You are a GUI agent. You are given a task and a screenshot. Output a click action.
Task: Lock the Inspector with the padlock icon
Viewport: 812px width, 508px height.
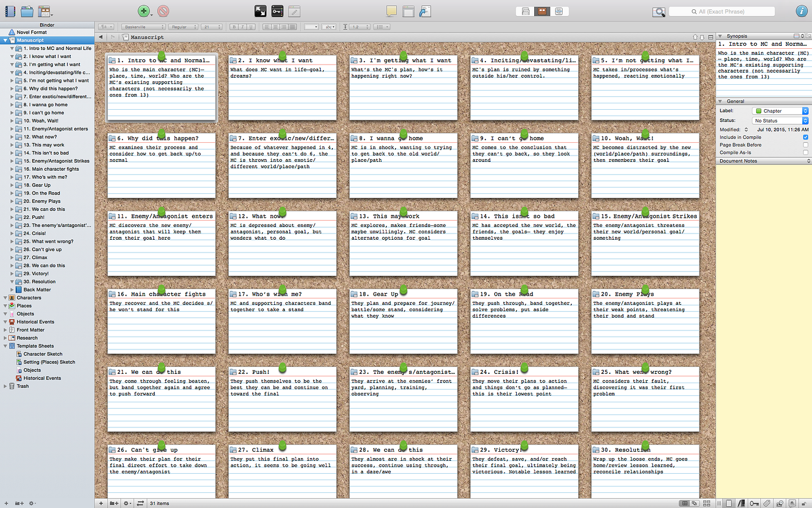pos(805,503)
